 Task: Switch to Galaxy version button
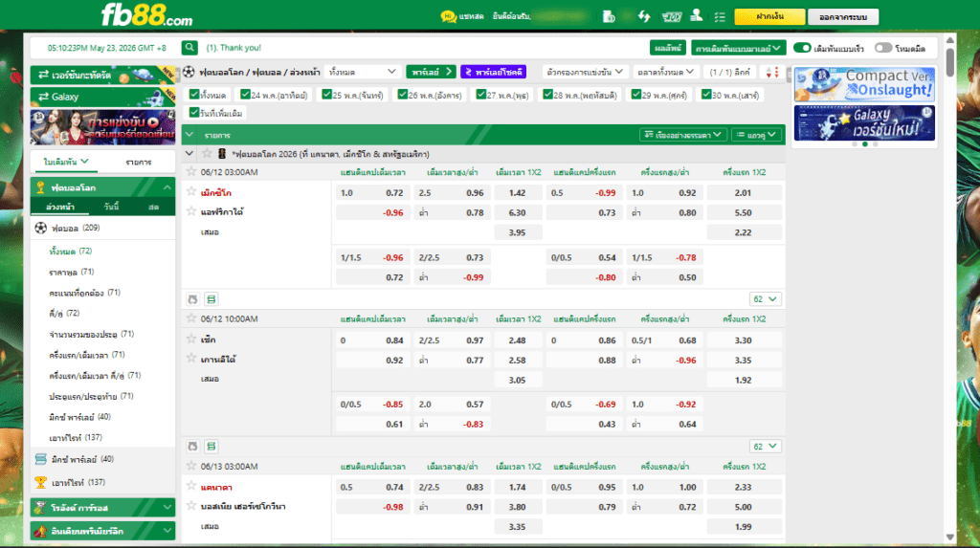[103, 97]
